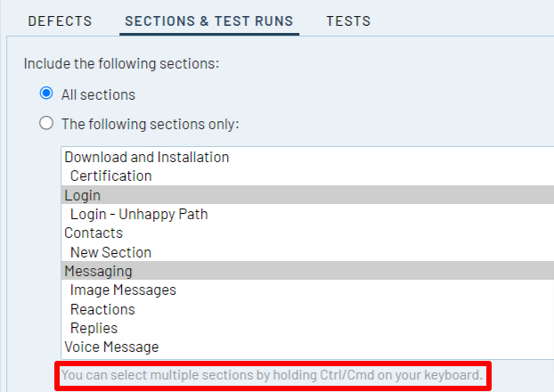This screenshot has height=392, width=554.
Task: Select the All sections radio button
Action: point(46,94)
